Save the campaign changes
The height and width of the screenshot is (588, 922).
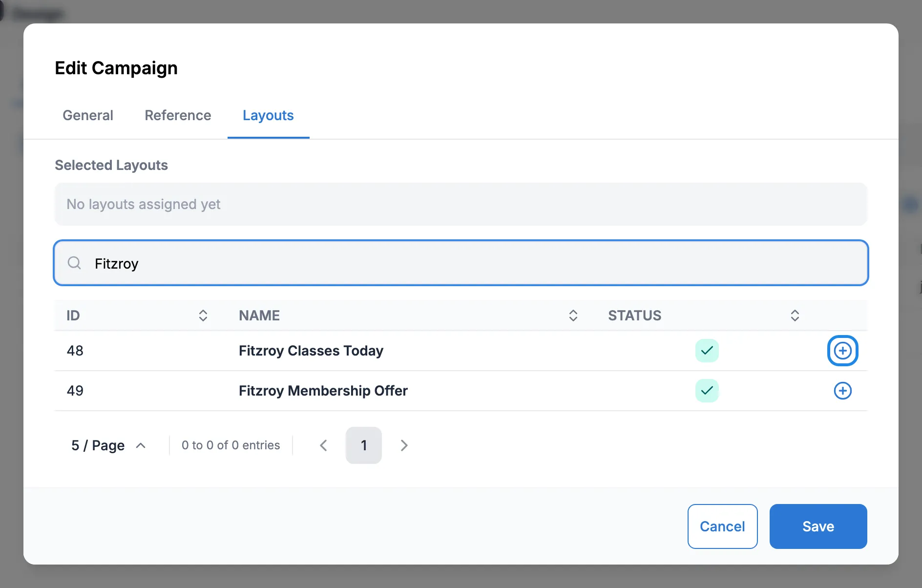818,526
